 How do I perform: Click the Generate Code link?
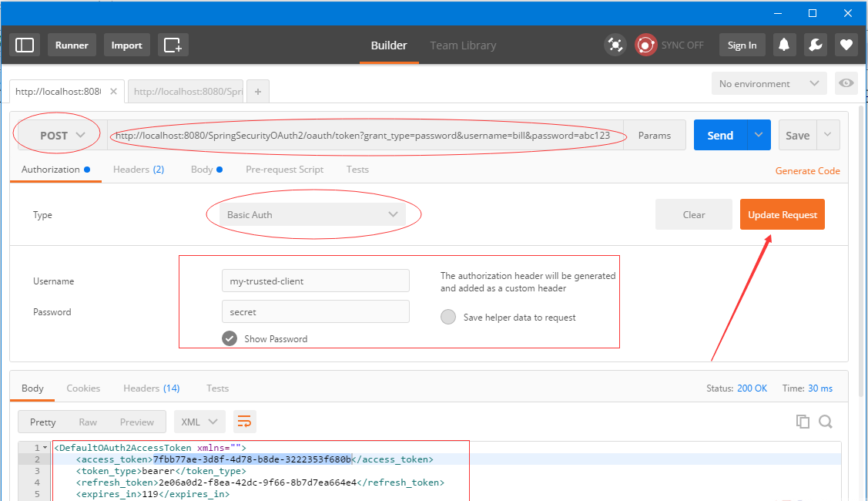coord(808,170)
